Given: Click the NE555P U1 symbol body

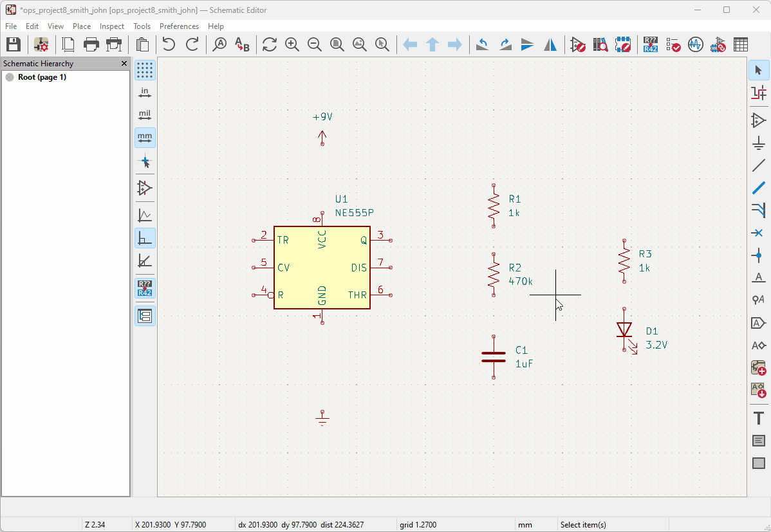Looking at the screenshot, I should pos(322,267).
